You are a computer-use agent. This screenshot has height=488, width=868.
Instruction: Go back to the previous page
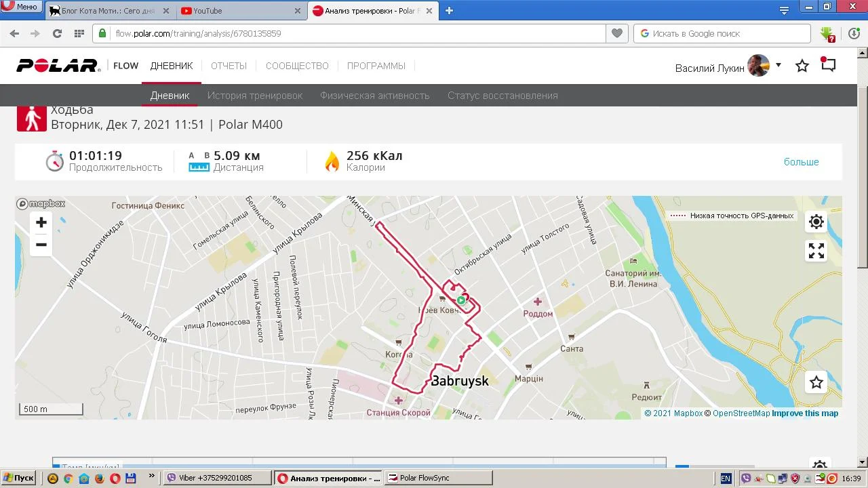(14, 33)
